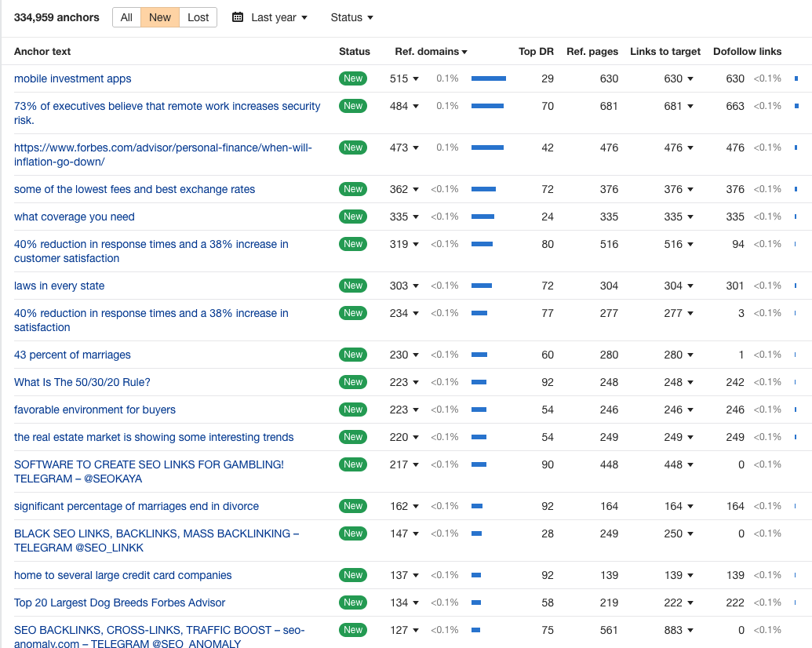Sort by Dofollow links column header
812x648 pixels.
pos(747,52)
